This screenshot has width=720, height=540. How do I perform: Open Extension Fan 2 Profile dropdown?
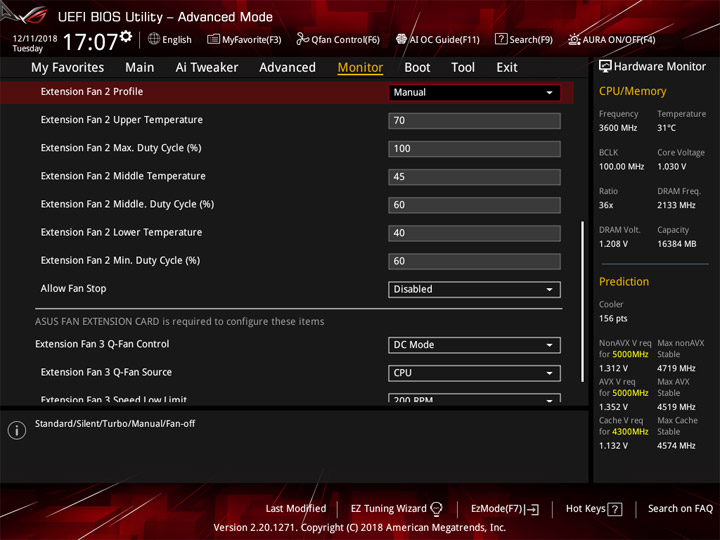tap(474, 92)
